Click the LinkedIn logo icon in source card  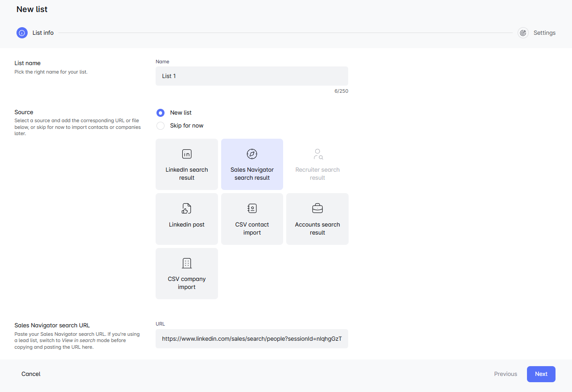click(187, 154)
